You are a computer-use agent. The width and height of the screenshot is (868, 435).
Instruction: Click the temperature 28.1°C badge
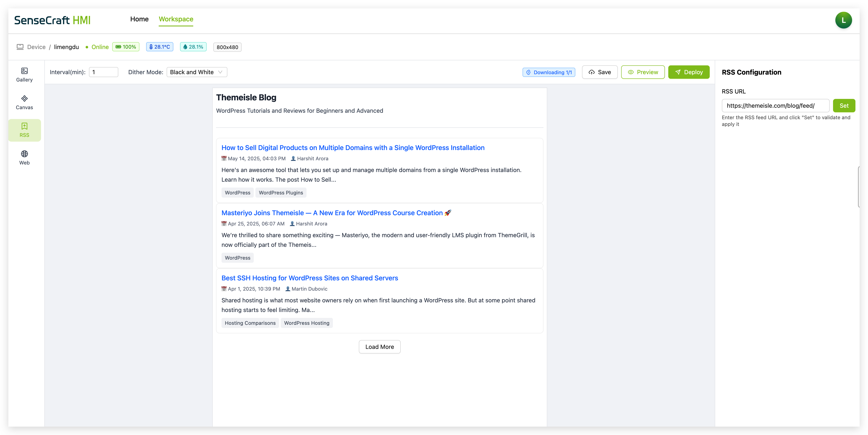point(160,47)
